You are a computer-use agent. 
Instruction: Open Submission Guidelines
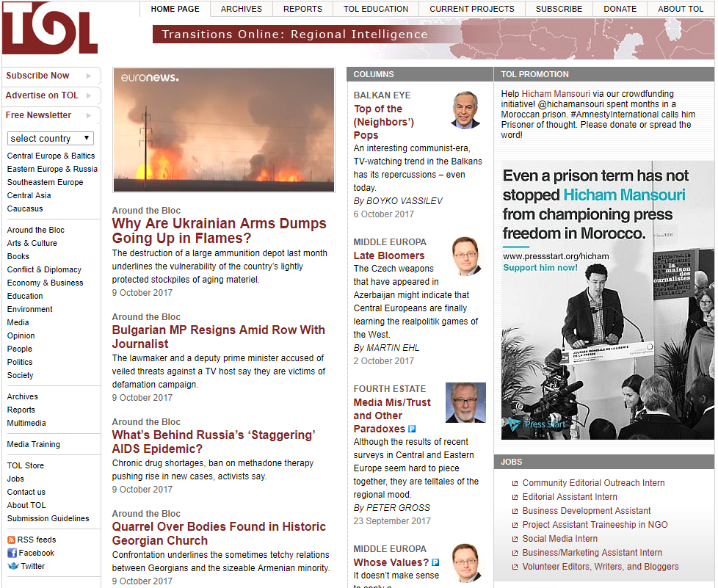pyautogui.click(x=48, y=518)
